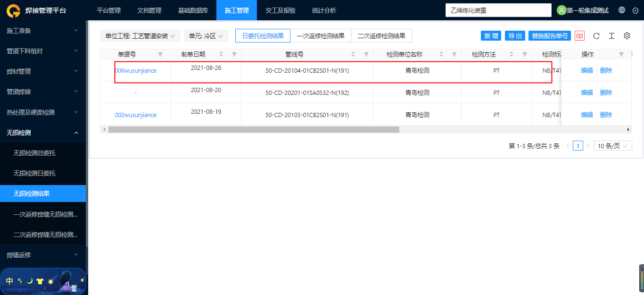644x295 pixels.
Task: Expand 焊缝返修 sidebar menu
Action: coord(43,255)
